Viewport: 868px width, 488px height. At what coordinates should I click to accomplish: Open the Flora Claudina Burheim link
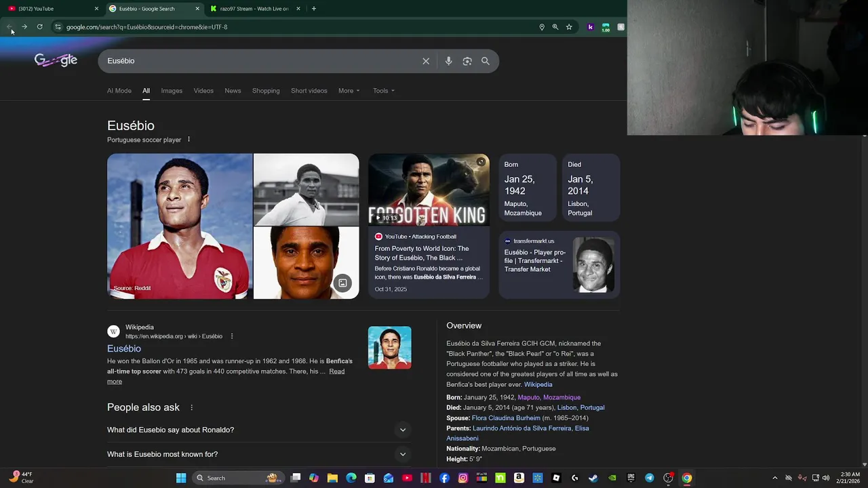click(506, 418)
